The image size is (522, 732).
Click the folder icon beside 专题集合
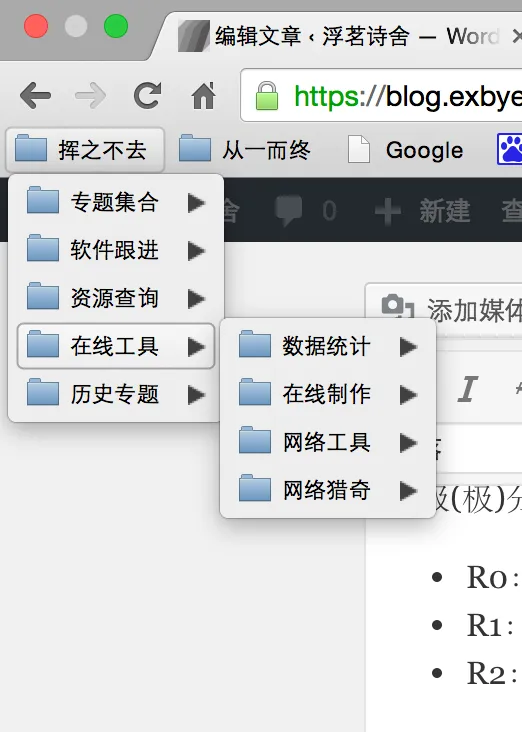pos(43,200)
